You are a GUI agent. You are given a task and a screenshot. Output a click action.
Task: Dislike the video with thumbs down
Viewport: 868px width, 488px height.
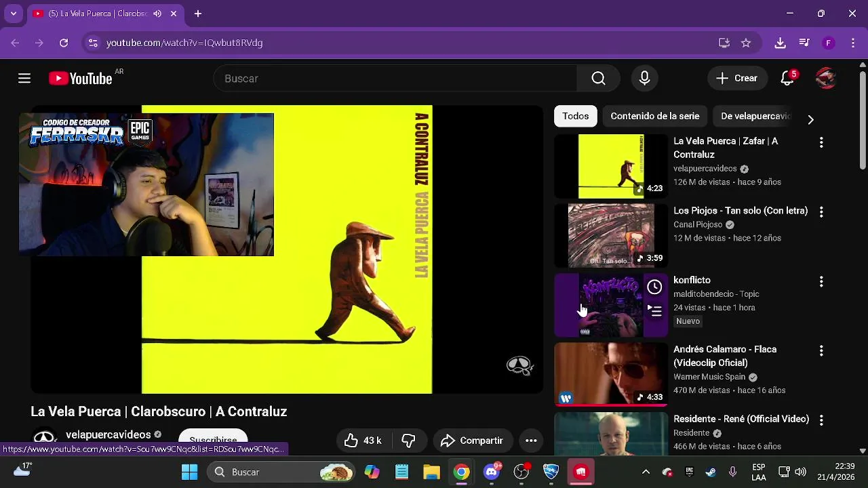tap(408, 441)
